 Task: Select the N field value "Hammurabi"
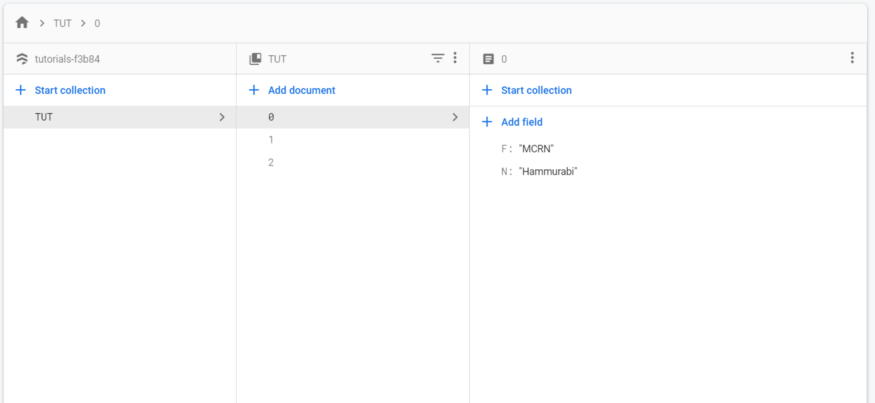548,171
